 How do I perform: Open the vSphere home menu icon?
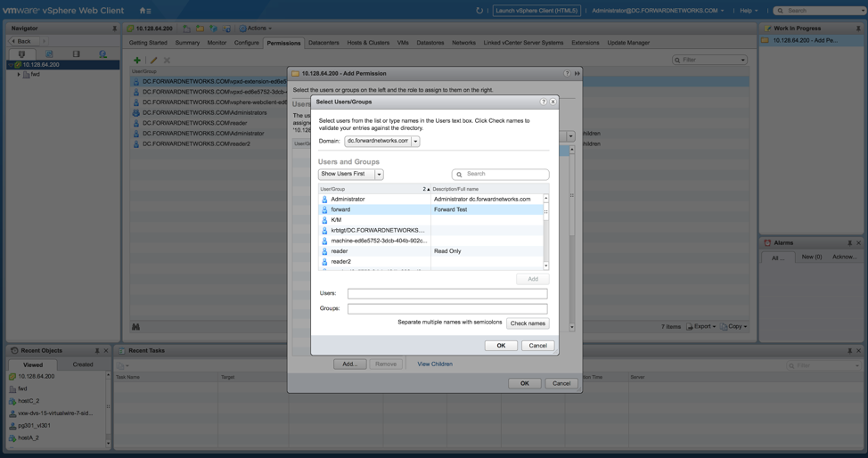[x=145, y=11]
